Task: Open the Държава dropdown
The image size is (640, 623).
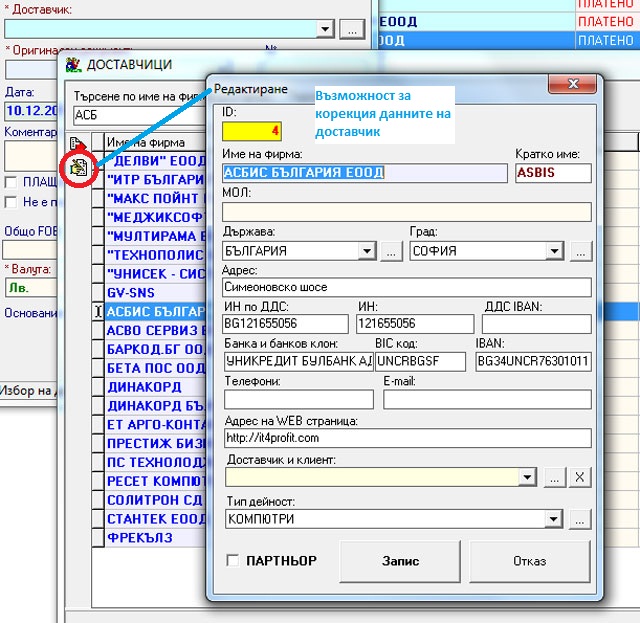Action: [367, 251]
